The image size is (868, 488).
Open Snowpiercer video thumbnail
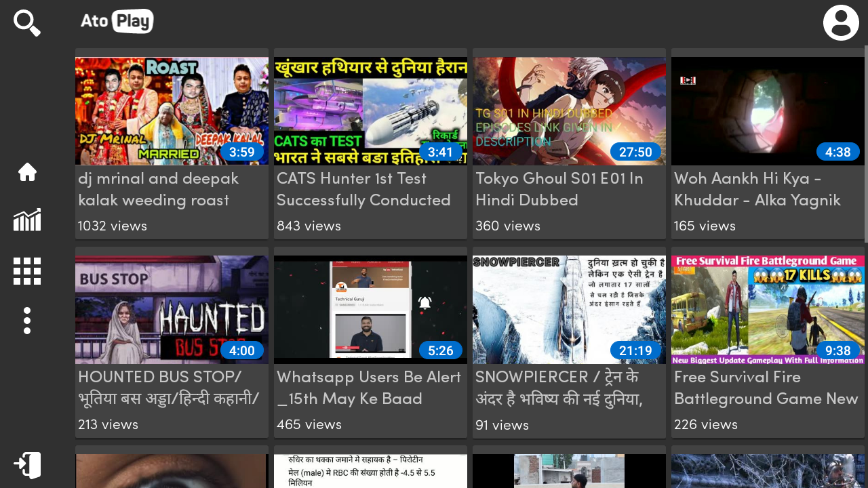(x=569, y=310)
